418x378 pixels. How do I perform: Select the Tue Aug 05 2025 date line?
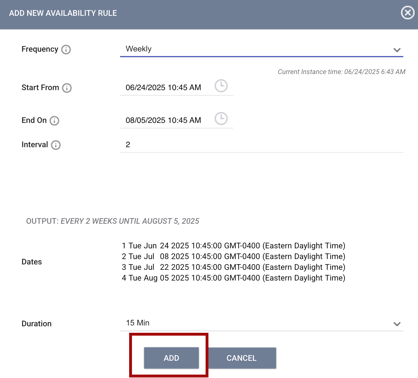coord(233,278)
